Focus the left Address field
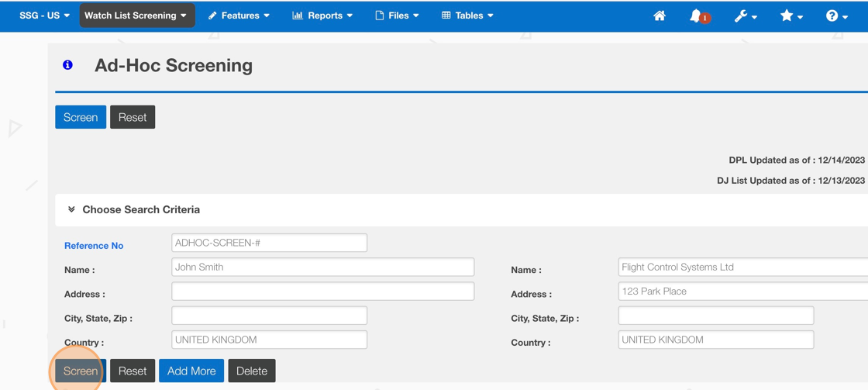The height and width of the screenshot is (390, 868). click(x=322, y=292)
